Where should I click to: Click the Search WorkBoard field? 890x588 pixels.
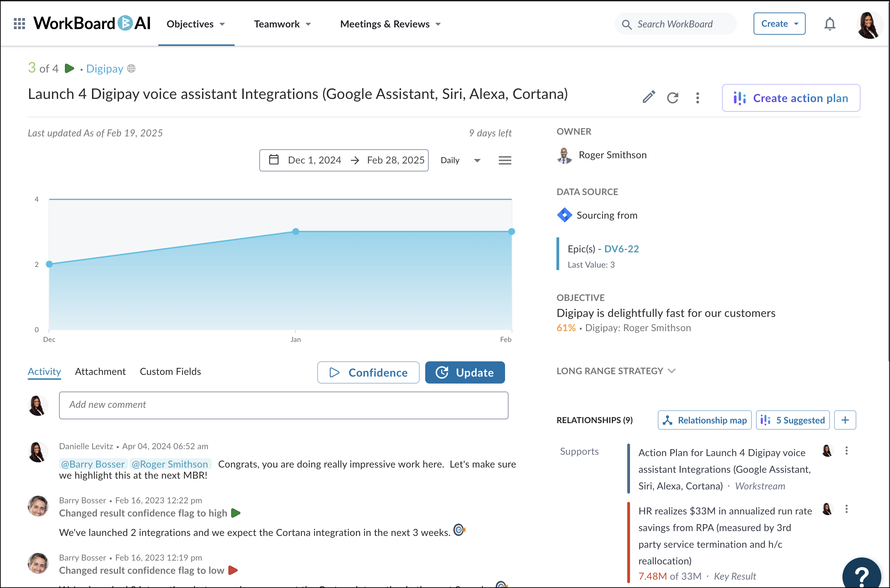coord(675,24)
